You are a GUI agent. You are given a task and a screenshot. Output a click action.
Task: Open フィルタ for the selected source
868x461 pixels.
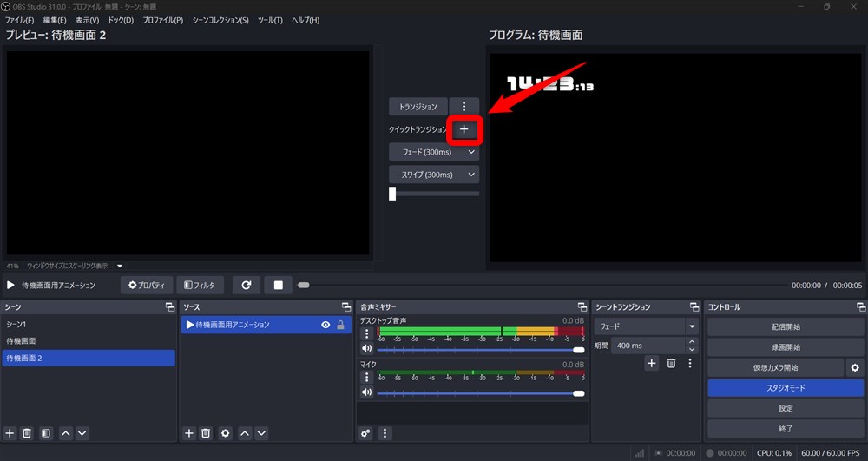[200, 285]
